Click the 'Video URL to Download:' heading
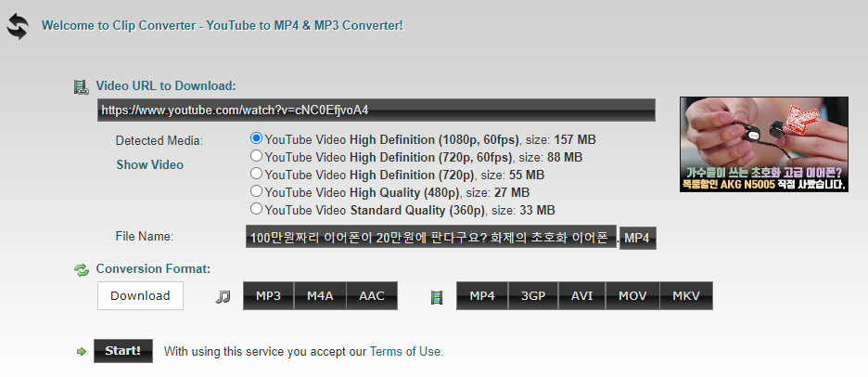868x377 pixels. (x=166, y=86)
